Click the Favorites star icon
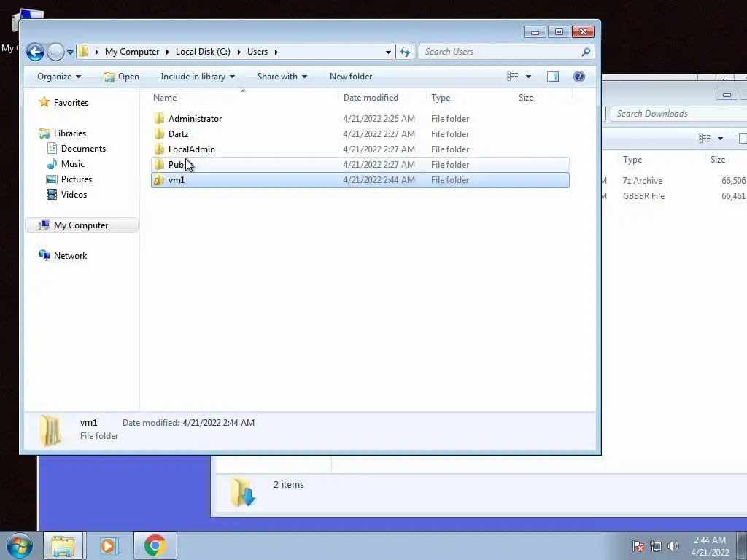The height and width of the screenshot is (560, 747). 44,102
